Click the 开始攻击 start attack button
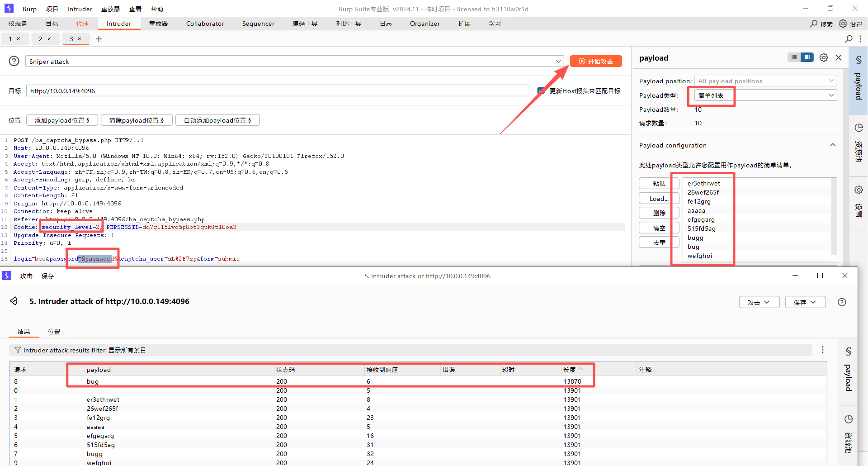The height and width of the screenshot is (466, 868). pos(596,61)
